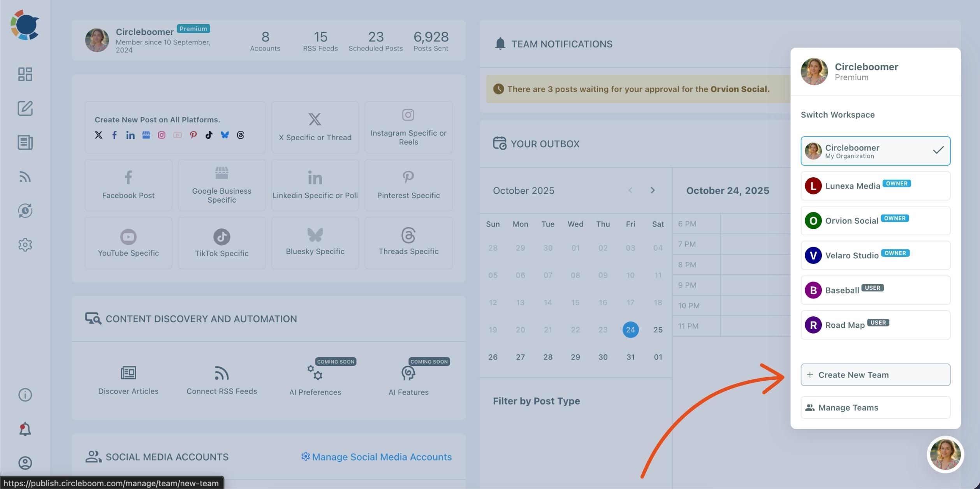Screen dimensions: 980x489
Task: Open the RSS feeds sidebar icon
Action: (25, 177)
